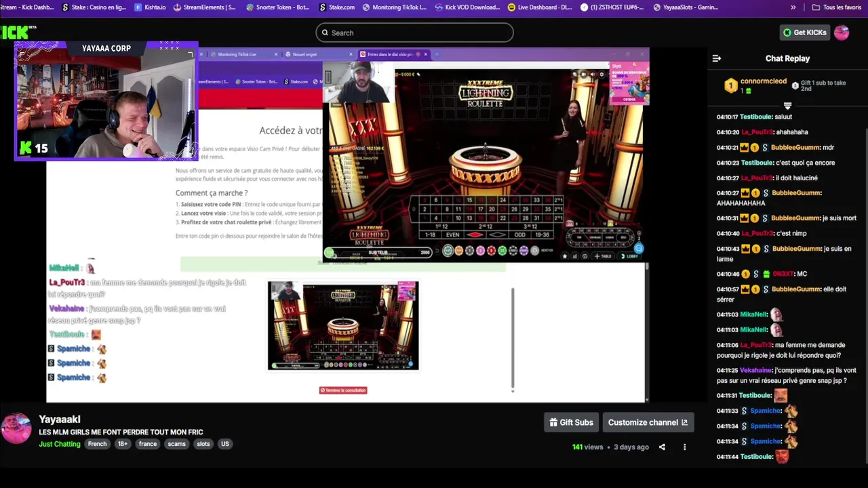Click the streamer webcam overlay YAYAAA CORP
This screenshot has width=868, height=488.
pyautogui.click(x=106, y=102)
